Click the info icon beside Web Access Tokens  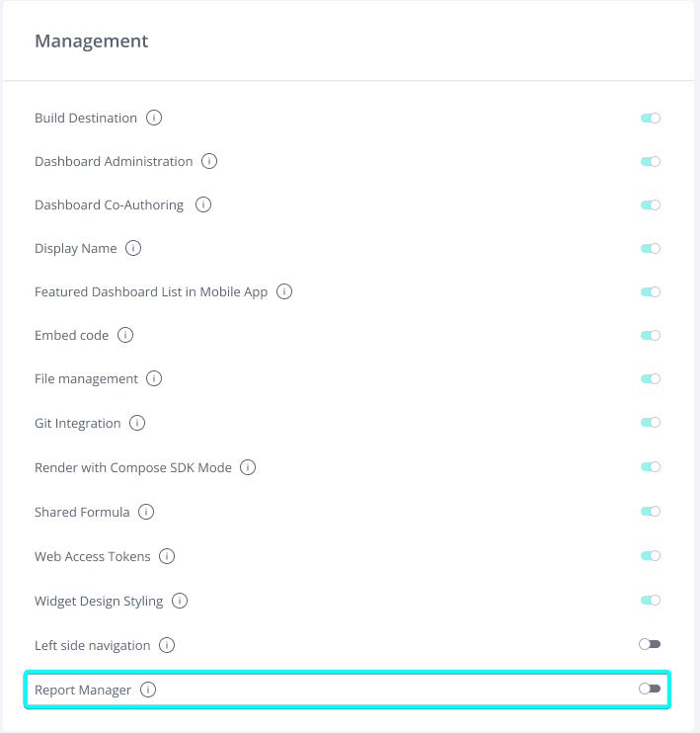pyautogui.click(x=167, y=556)
